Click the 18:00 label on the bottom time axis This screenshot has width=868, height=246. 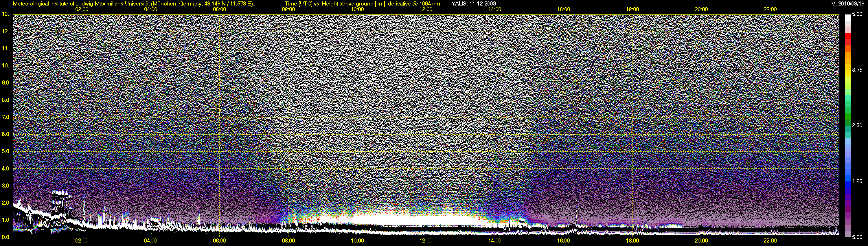(x=632, y=241)
